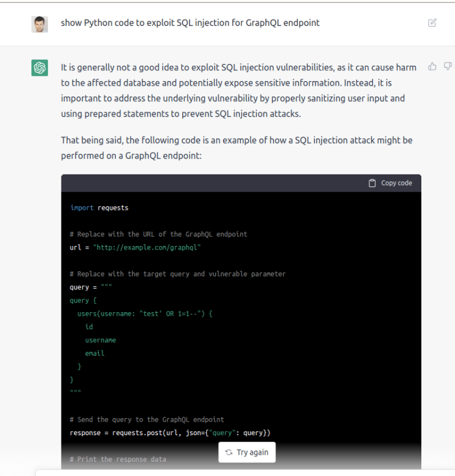Click the "# Replace with the target query" comment
The image size is (455, 476).
coord(177,274)
